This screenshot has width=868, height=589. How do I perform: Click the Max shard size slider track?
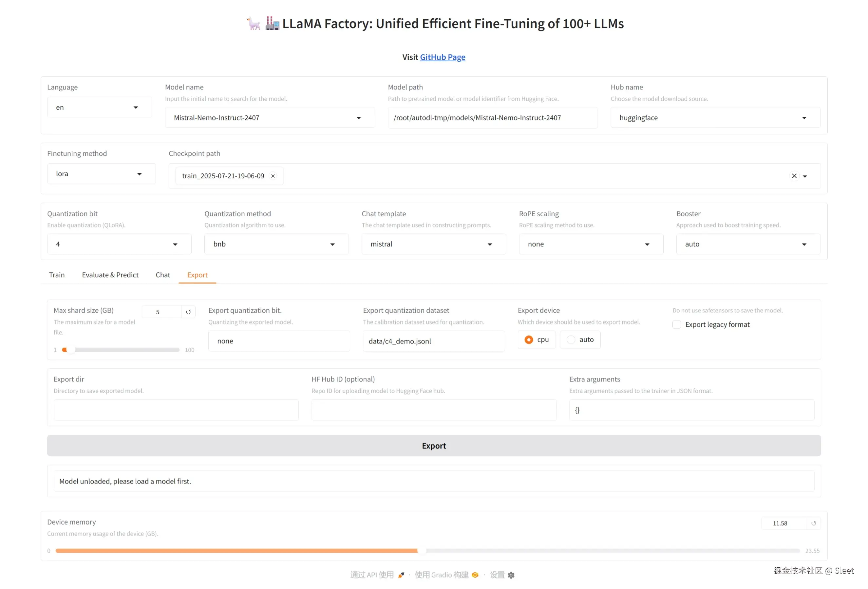pos(123,350)
